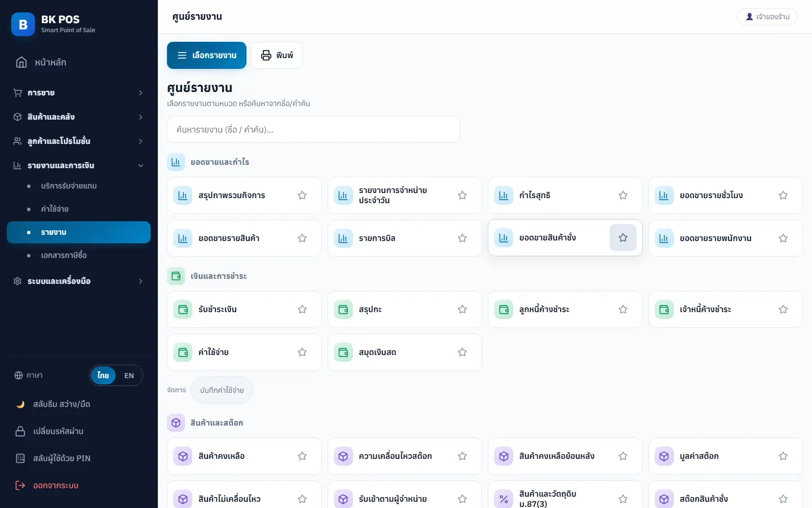Image resolution: width=812 pixels, height=508 pixels.
Task: Click the wallet icon on สรุปกะ card
Action: click(x=343, y=309)
